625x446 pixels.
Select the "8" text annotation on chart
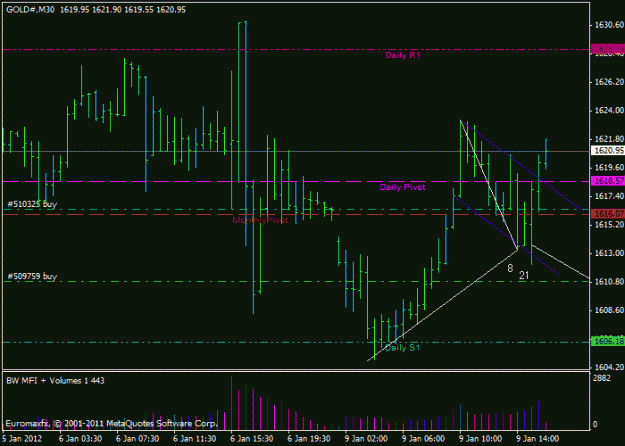click(x=510, y=268)
